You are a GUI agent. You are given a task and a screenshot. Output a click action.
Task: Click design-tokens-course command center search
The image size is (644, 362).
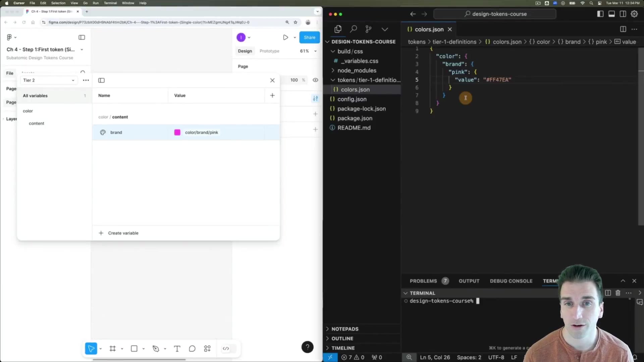click(495, 14)
